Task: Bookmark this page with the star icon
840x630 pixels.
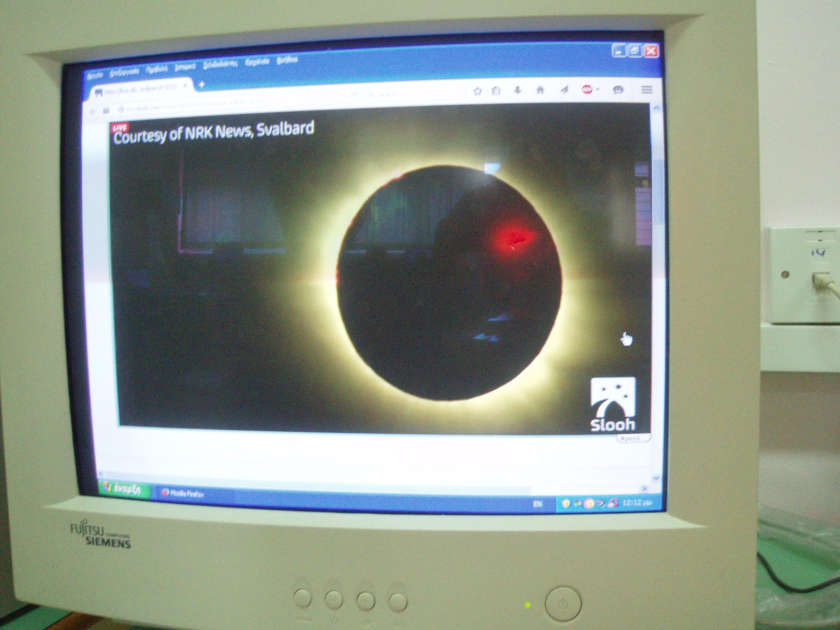Action: 478,91
